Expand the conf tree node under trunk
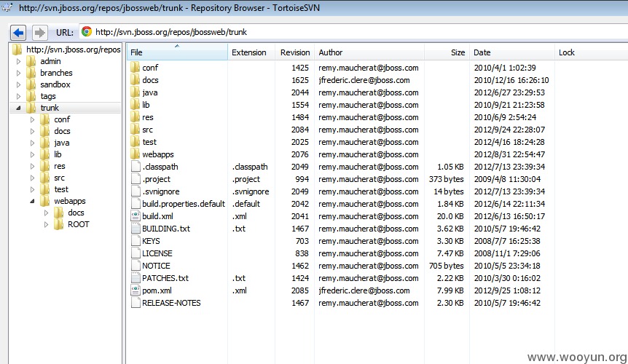 click(33, 119)
